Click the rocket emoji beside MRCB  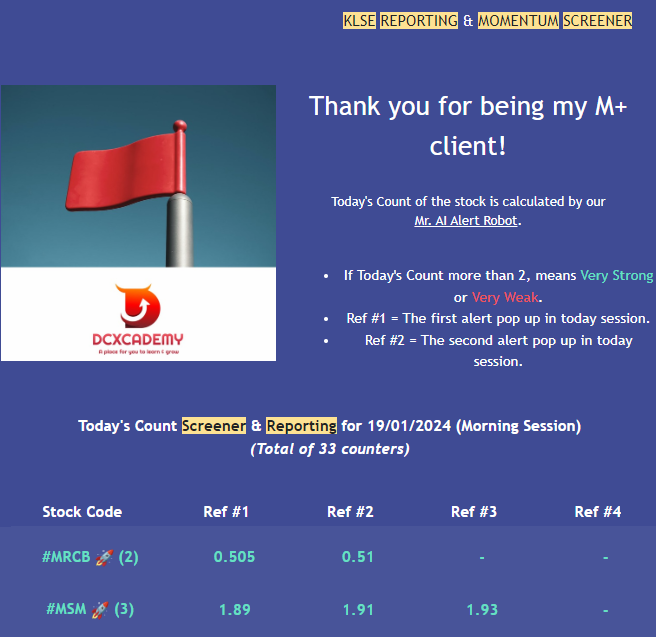tap(104, 557)
